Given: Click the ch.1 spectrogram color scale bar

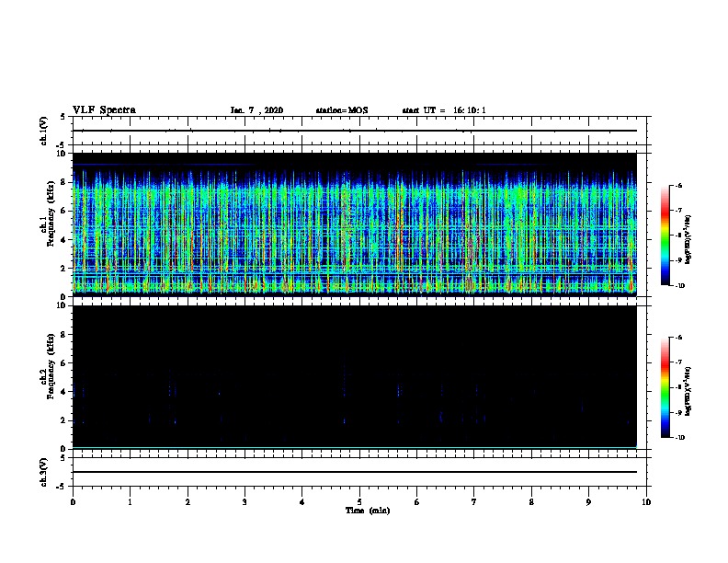Looking at the screenshot, I should point(665,236).
